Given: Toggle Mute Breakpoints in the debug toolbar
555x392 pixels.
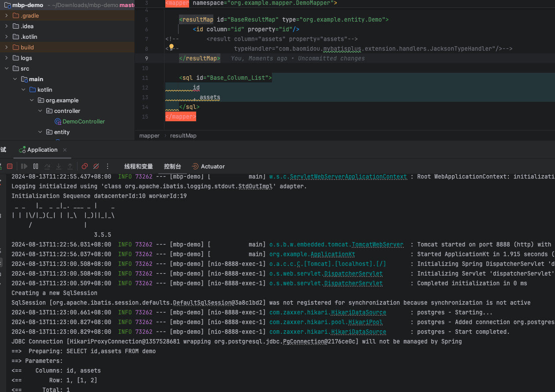Looking at the screenshot, I should click(x=96, y=166).
